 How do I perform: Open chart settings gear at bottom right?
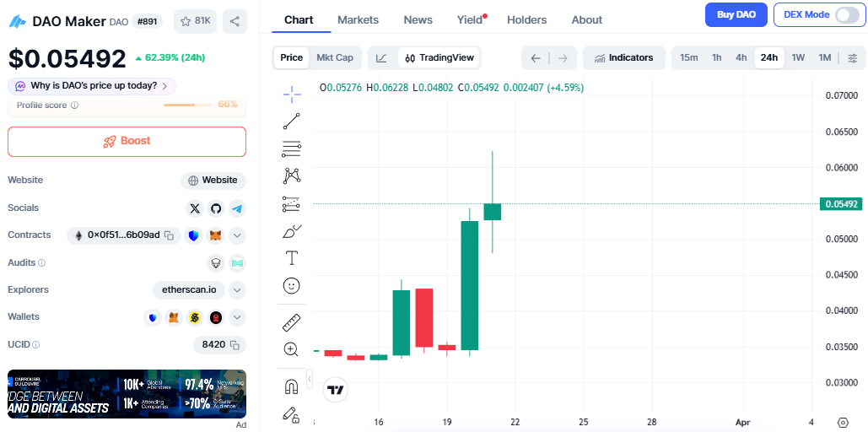(x=843, y=422)
